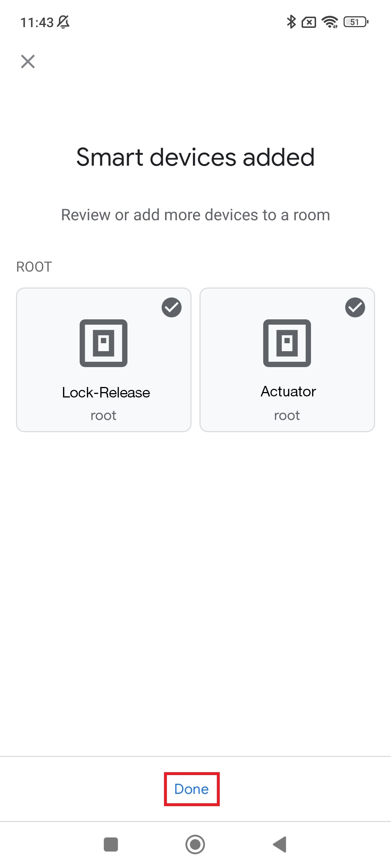Screen dimensions: 391x868
Task: Uncheck the Actuator checkmark
Action: tap(355, 307)
